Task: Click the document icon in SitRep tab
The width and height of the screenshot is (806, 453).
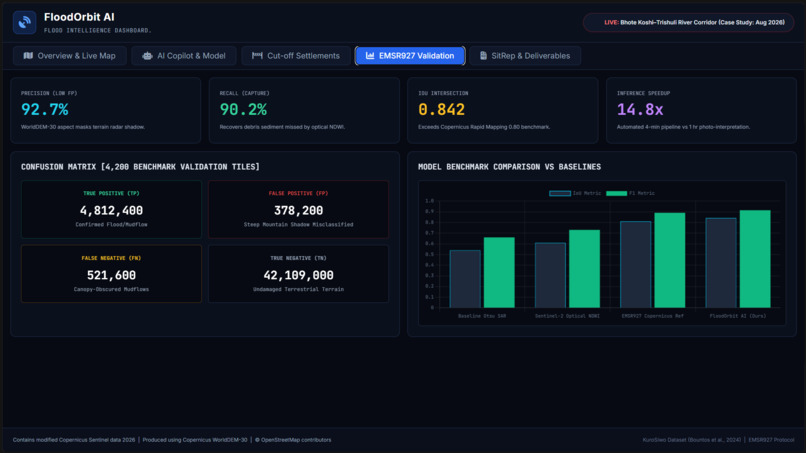Action: tap(483, 56)
